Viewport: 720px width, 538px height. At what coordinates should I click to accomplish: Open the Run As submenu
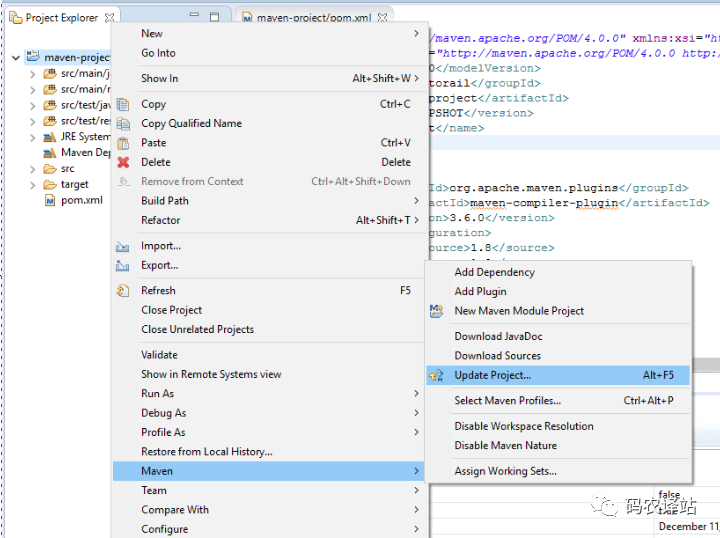(268, 393)
